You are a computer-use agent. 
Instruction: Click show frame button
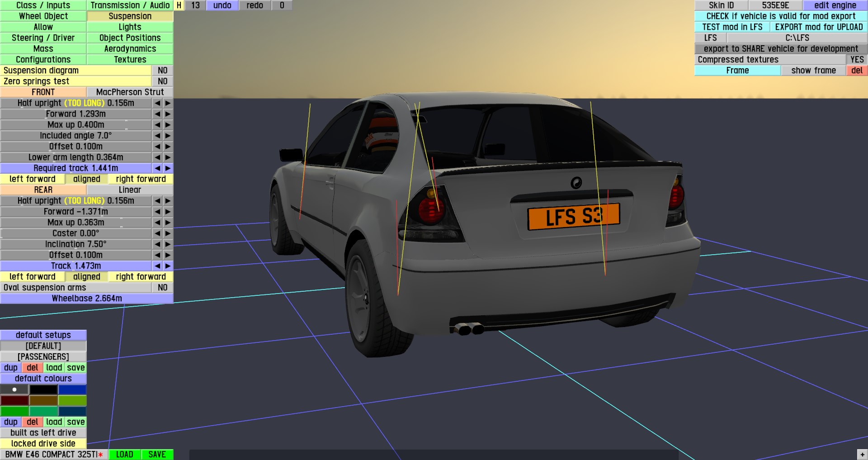(x=814, y=71)
